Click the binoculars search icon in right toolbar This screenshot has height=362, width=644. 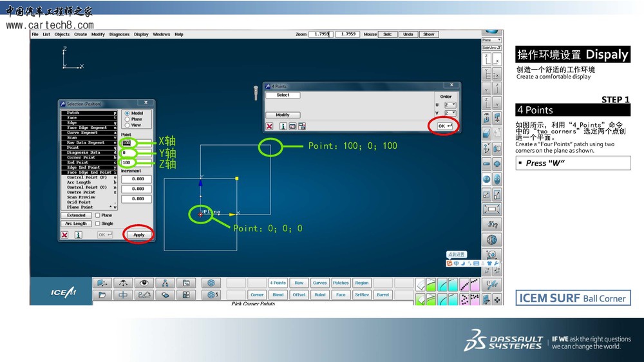[492, 224]
